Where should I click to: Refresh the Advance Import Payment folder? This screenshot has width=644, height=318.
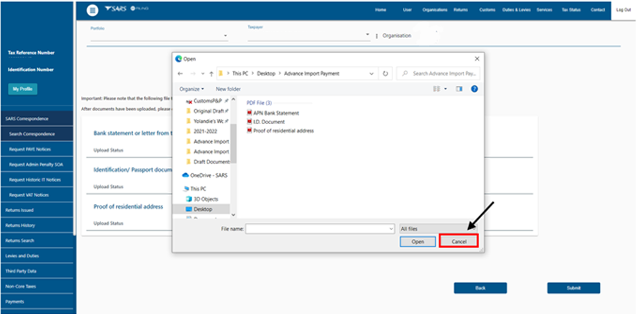pos(386,74)
